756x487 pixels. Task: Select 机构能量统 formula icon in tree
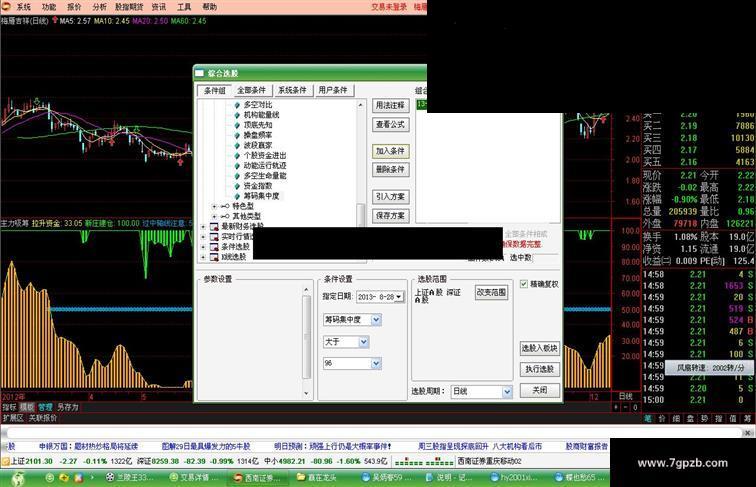coord(237,115)
